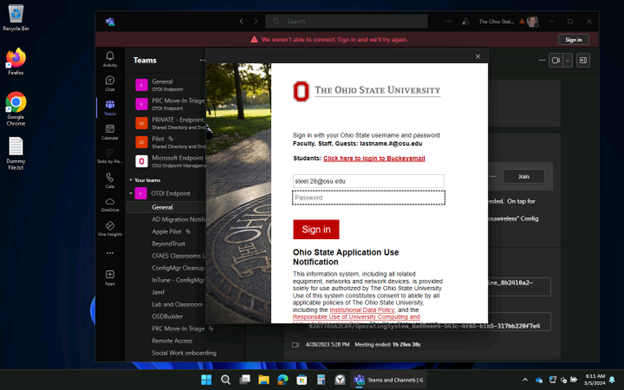The width and height of the screenshot is (624, 390).
Task: Open Firefox from the desktop
Action: [x=16, y=62]
